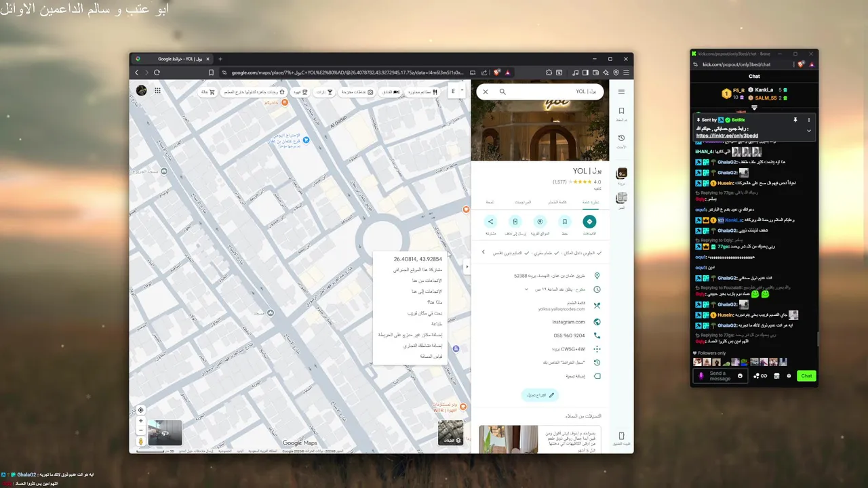Screen dimensions: 868x488
Task: Zoom in on the map
Action: pos(141,421)
